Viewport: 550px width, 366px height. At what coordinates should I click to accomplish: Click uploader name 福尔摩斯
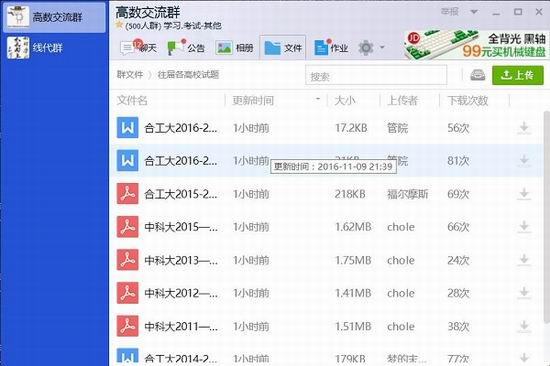pos(408,194)
